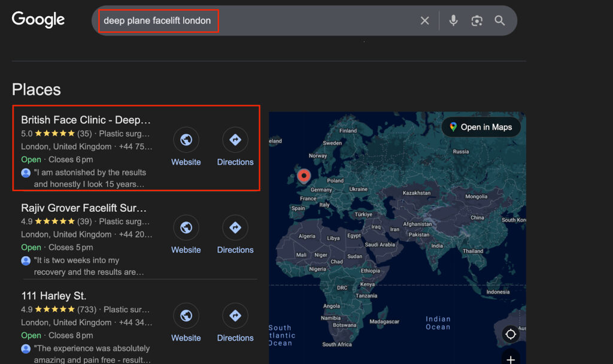
Task: Zoom in the map with plus button
Action: 511,359
